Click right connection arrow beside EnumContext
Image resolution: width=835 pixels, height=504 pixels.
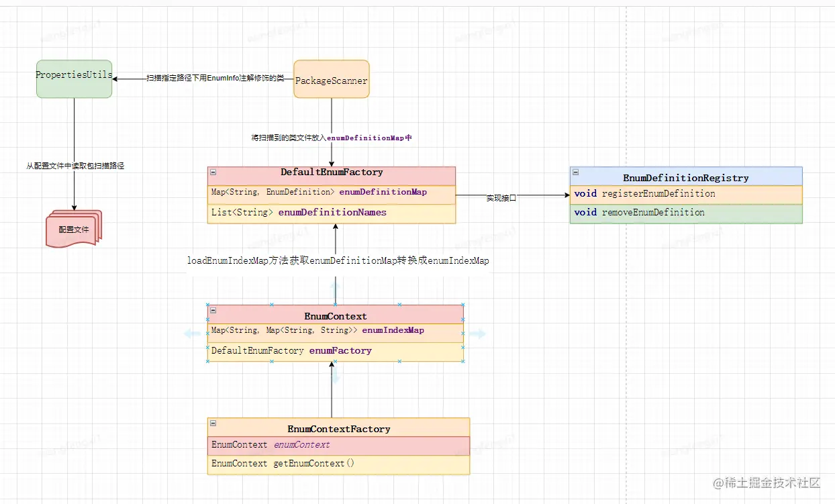click(x=478, y=334)
